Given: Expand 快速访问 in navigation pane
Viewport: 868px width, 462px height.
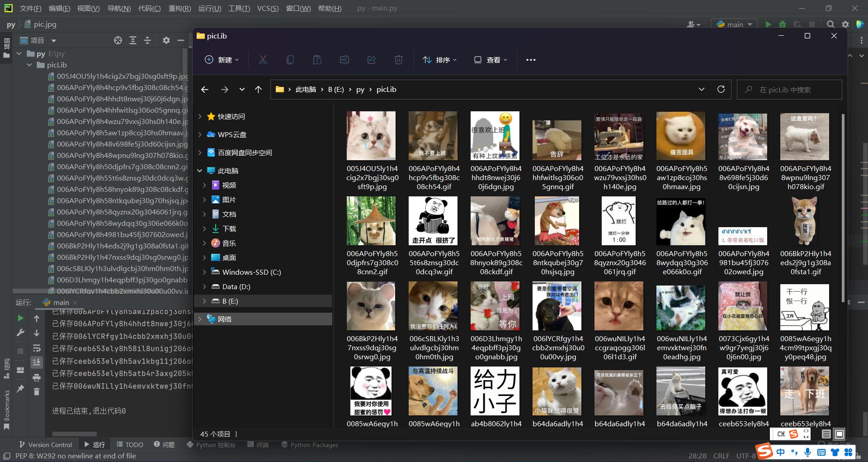Looking at the screenshot, I should (200, 116).
